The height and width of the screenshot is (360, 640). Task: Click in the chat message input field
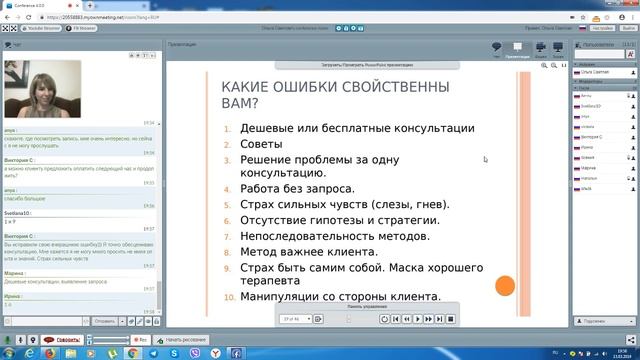[x=47, y=322]
